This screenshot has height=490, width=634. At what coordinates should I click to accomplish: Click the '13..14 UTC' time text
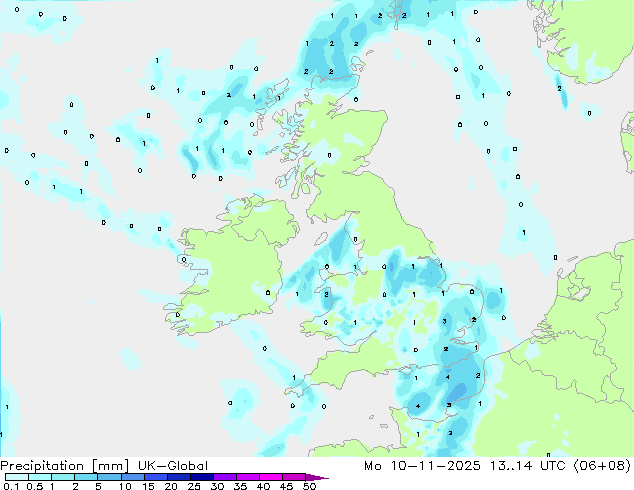pyautogui.click(x=528, y=466)
